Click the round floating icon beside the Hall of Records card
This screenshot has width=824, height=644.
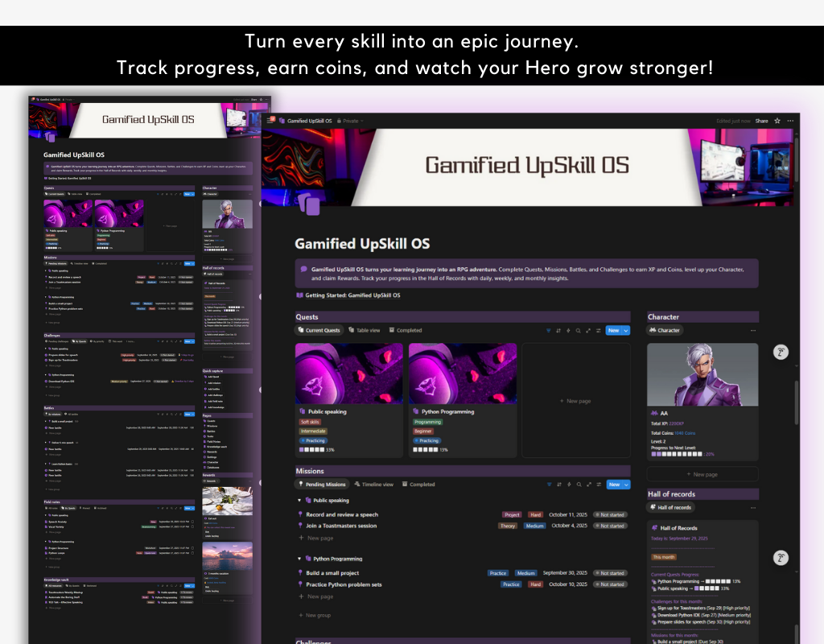pyautogui.click(x=781, y=558)
